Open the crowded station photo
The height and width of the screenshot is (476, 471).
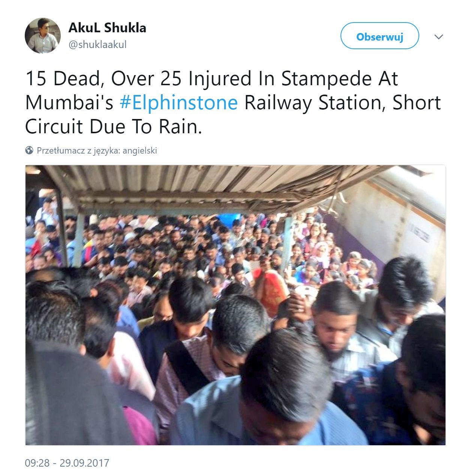235,305
